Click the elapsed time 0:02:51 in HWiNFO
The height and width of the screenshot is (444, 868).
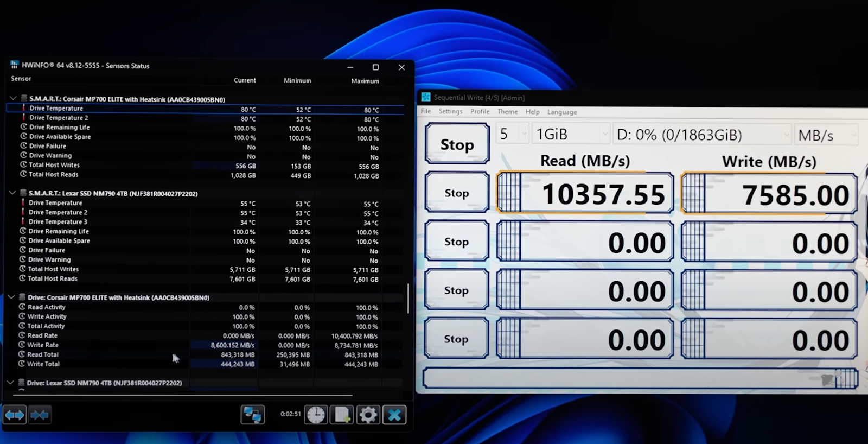point(290,414)
